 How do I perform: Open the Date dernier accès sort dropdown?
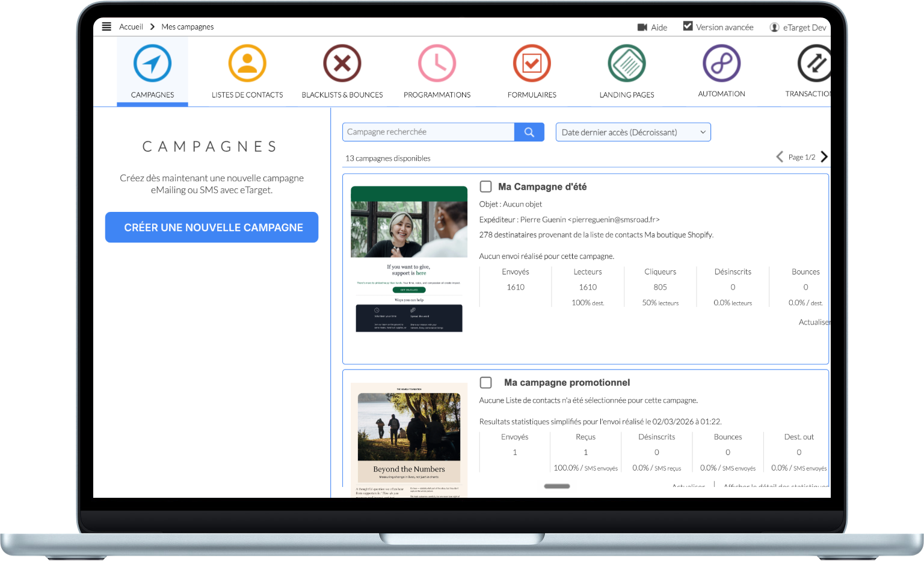click(633, 132)
